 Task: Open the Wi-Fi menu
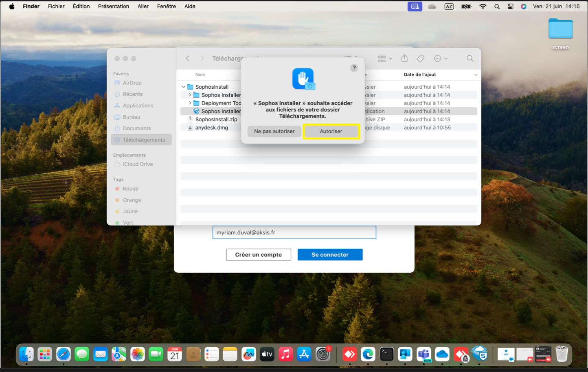pyautogui.click(x=483, y=6)
